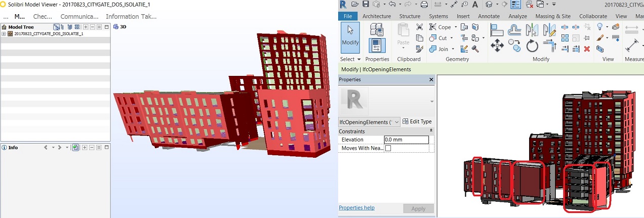Select the Move tool with four arrows
Screen dimensions: 644x218
click(497, 47)
